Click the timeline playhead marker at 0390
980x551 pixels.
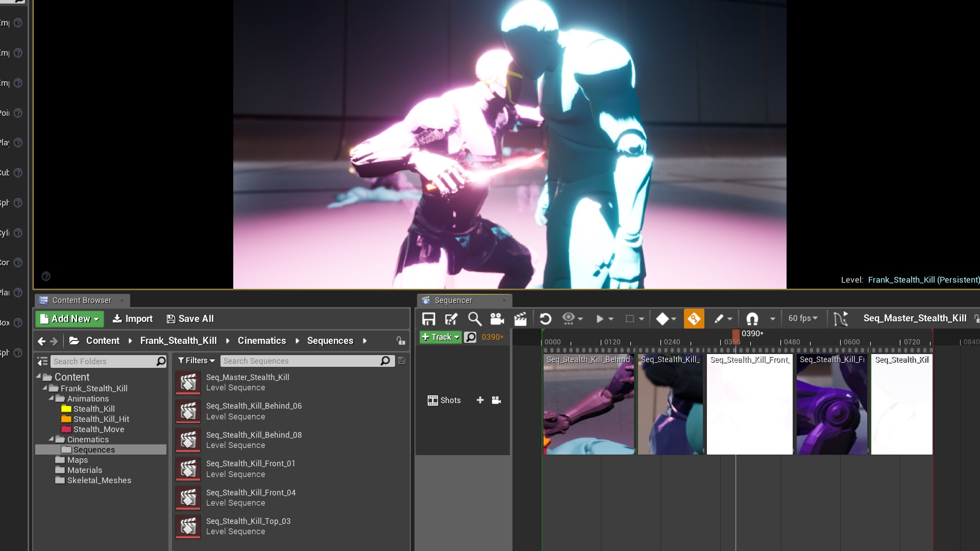coord(736,336)
